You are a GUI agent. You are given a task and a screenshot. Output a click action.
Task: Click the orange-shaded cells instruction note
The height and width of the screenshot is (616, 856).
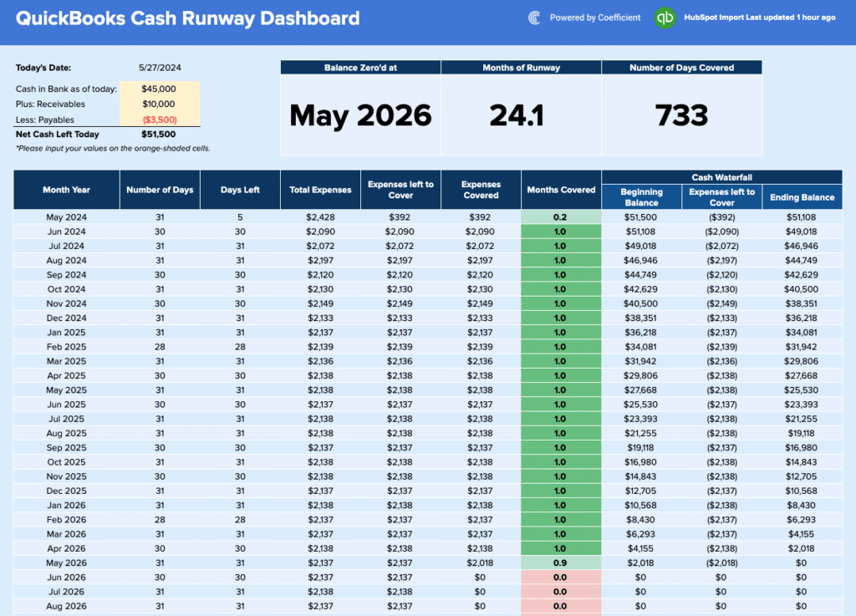tap(113, 149)
